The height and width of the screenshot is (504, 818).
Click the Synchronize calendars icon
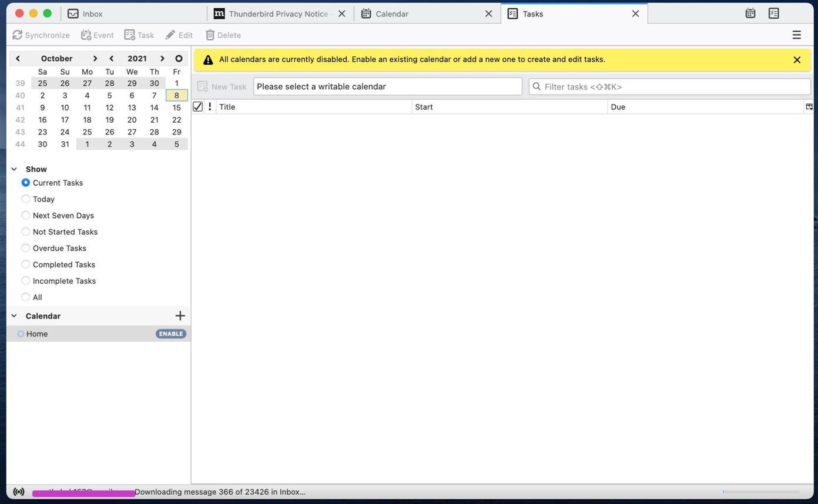click(18, 35)
